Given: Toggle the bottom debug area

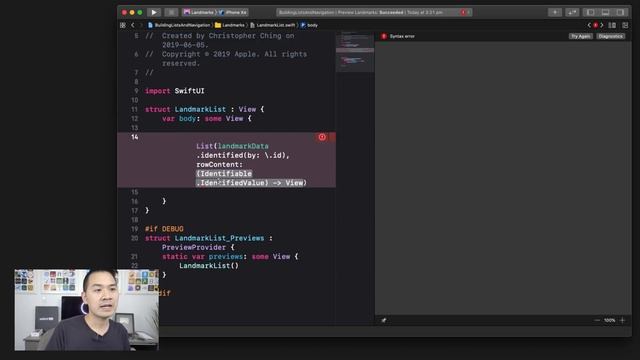Looking at the screenshot, I should pyautogui.click(x=605, y=12).
